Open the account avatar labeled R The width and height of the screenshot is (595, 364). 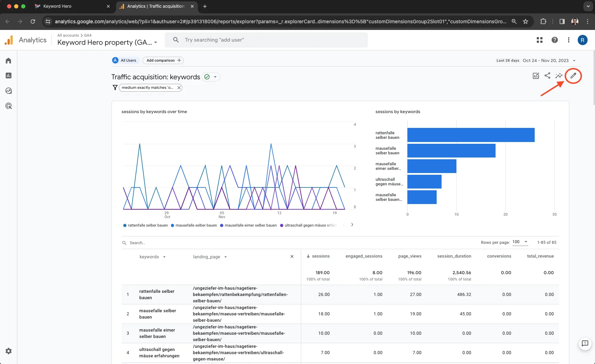tap(582, 40)
